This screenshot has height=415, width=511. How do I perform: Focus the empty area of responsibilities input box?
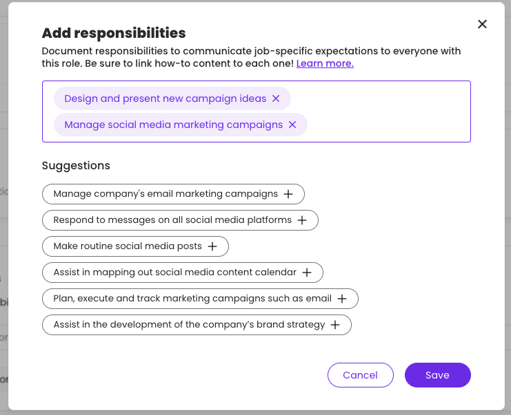pyautogui.click(x=387, y=111)
